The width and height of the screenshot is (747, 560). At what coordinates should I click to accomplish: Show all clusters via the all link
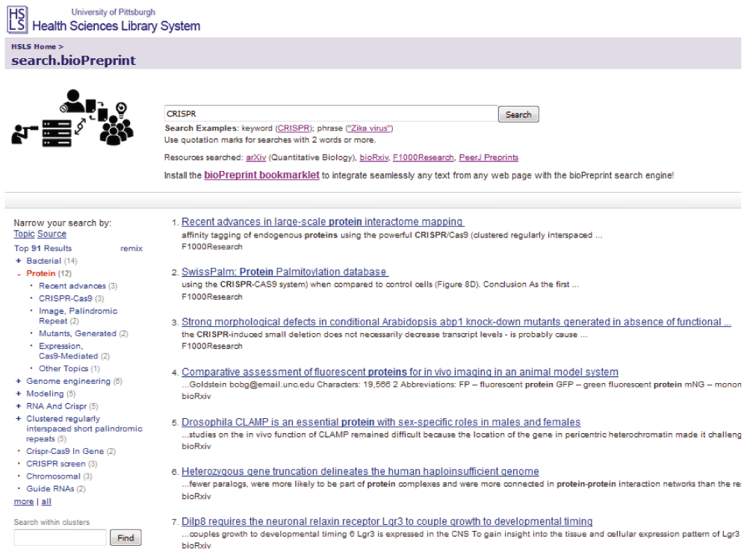tap(46, 500)
